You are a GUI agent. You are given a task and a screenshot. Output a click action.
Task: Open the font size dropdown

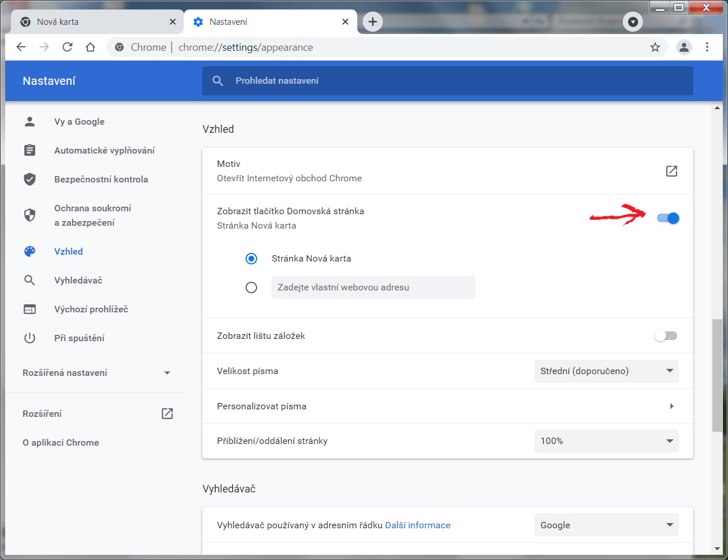pos(606,371)
